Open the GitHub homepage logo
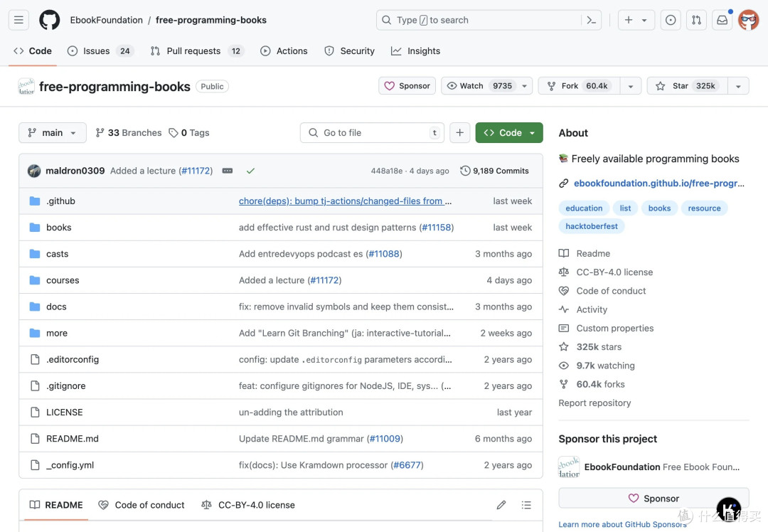The image size is (768, 532). [x=50, y=20]
